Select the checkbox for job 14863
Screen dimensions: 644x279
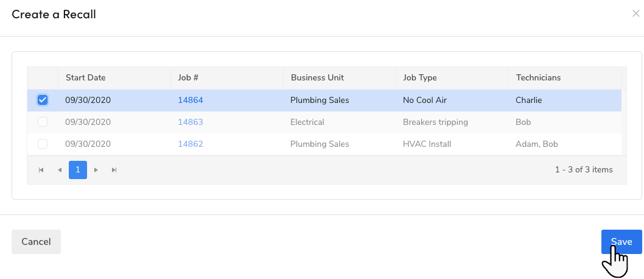(43, 122)
